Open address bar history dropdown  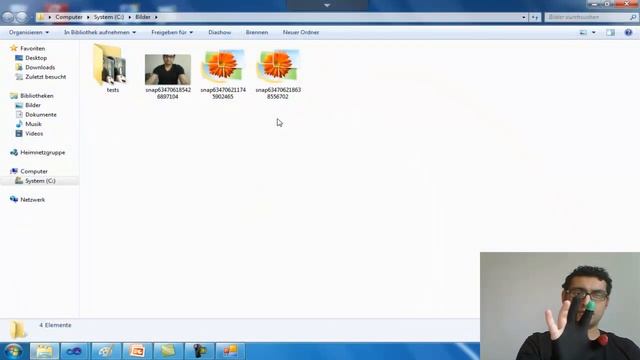[524, 17]
